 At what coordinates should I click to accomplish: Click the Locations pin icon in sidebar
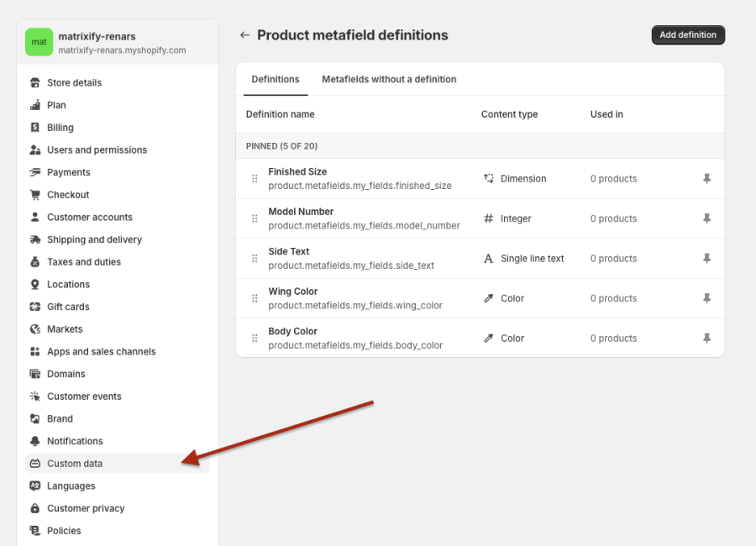tap(33, 284)
